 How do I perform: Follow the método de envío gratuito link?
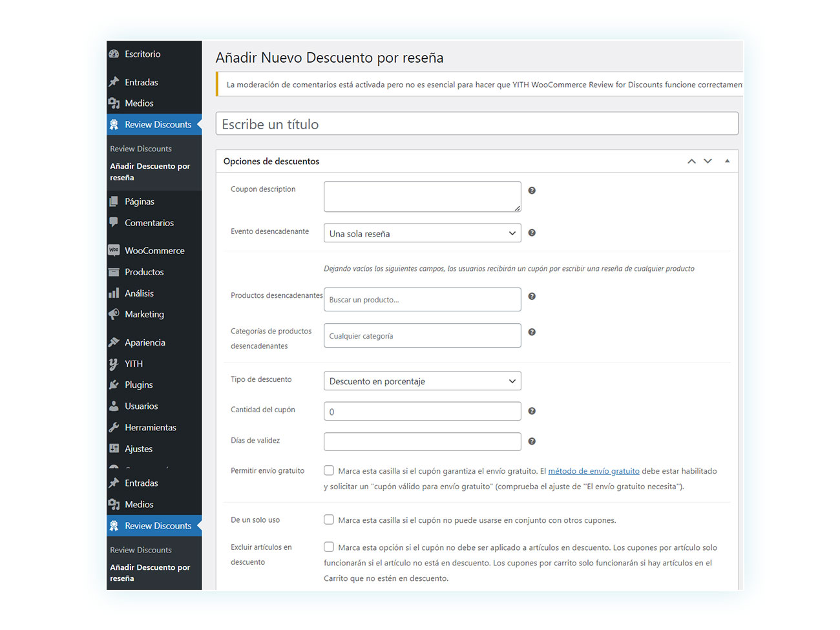(x=593, y=471)
